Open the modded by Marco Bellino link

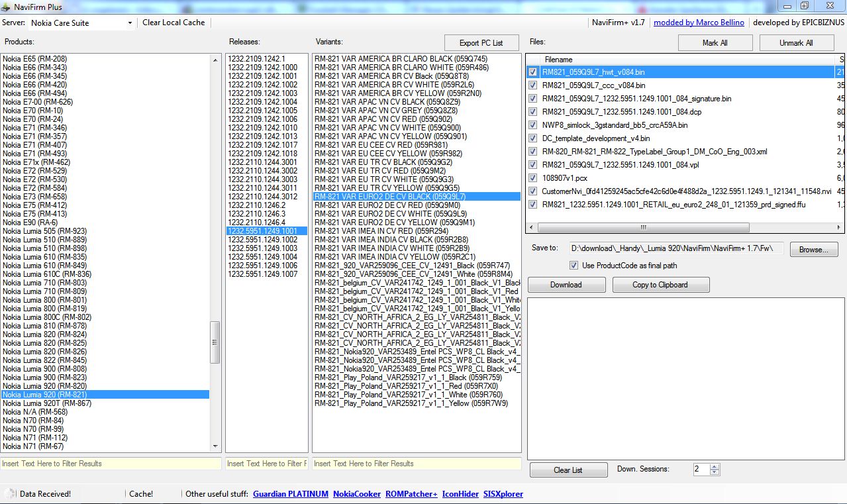[699, 23]
